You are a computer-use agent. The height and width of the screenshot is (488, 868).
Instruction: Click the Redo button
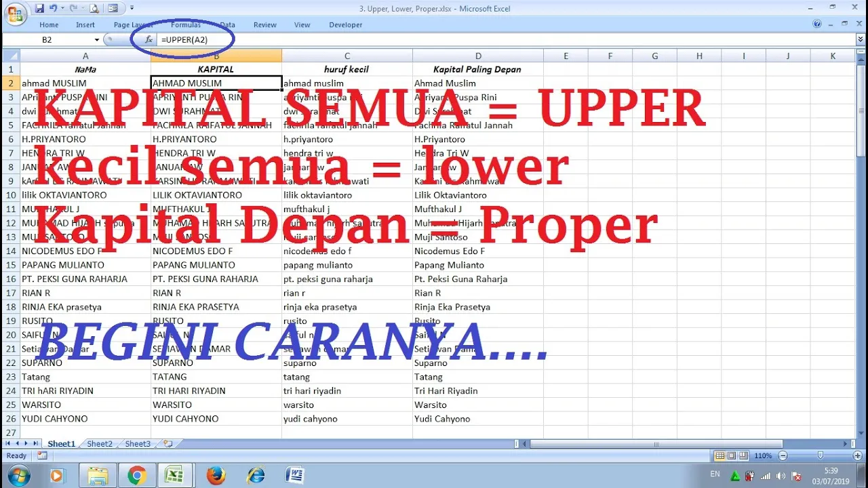pos(72,9)
